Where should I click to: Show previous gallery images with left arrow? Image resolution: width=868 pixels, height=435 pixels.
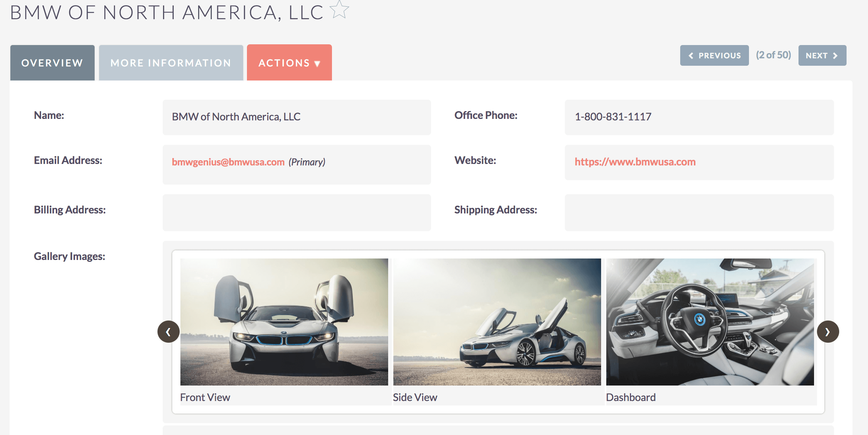tap(169, 332)
